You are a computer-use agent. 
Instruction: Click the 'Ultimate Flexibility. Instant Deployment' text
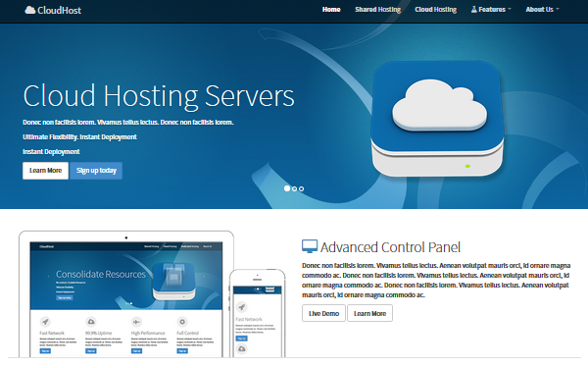point(79,137)
